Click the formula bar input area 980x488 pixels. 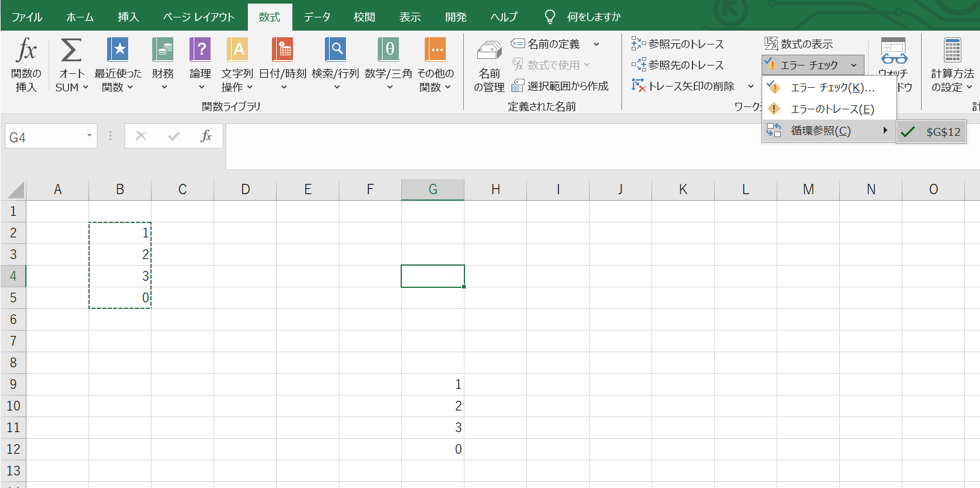coord(602,146)
